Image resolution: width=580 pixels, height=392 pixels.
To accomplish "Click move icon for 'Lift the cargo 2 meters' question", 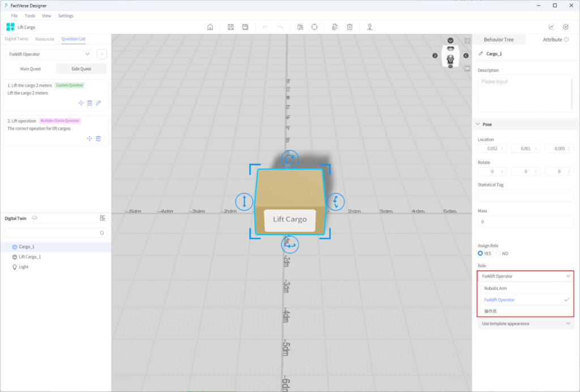I will [81, 103].
